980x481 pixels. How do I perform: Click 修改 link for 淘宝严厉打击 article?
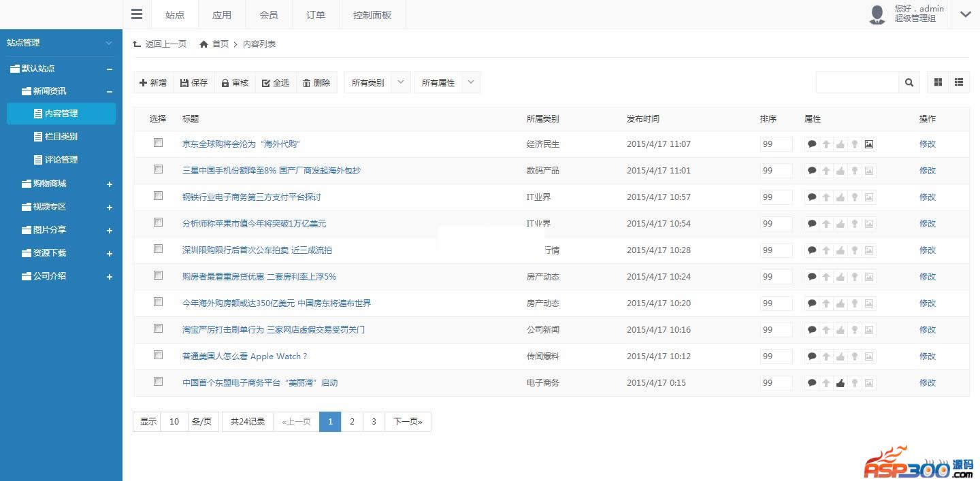928,330
